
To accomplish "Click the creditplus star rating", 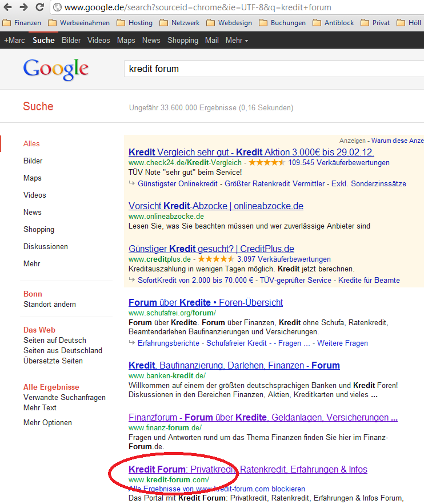I will click(216, 259).
